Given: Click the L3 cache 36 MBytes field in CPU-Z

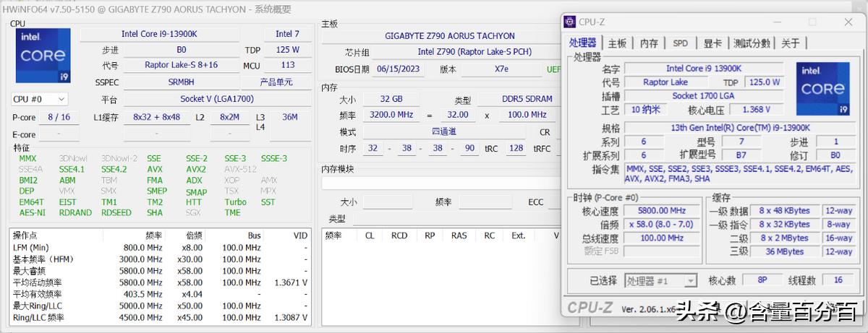Looking at the screenshot, I should coord(786,252).
